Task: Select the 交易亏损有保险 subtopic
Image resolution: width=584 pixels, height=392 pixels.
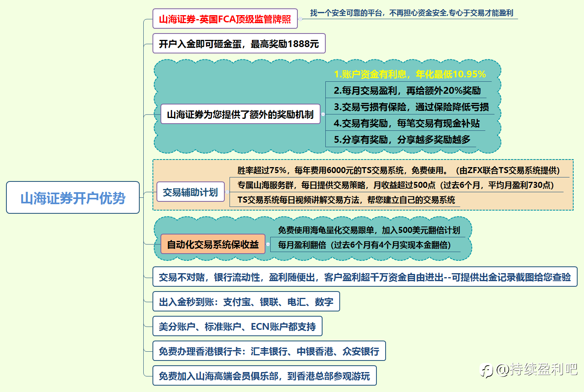Action: click(x=411, y=107)
